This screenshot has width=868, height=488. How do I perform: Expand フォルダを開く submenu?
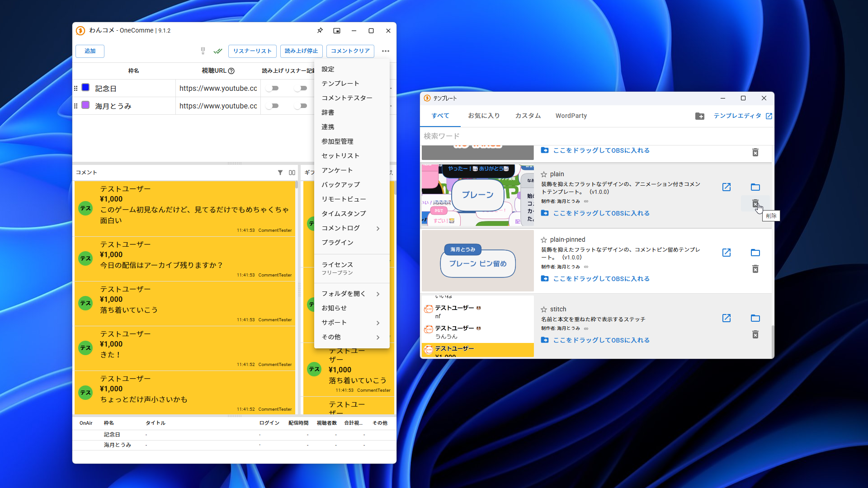coord(352,294)
